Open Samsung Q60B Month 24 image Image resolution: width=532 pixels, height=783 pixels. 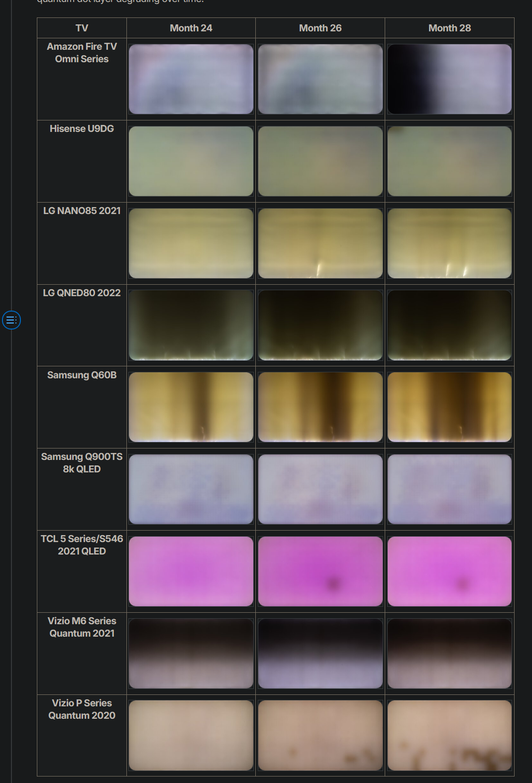click(x=191, y=407)
